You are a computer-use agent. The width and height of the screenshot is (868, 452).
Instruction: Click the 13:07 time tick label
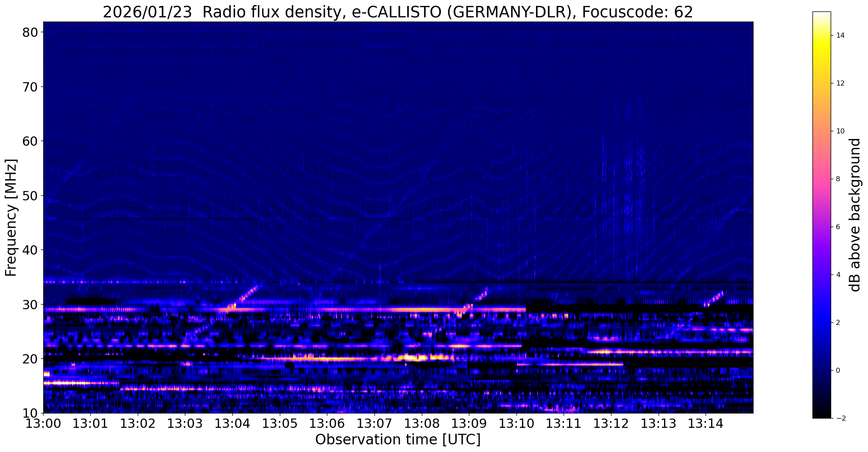point(374,424)
